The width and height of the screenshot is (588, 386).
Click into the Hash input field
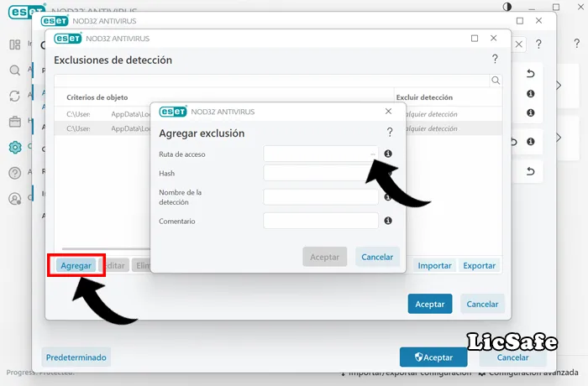coord(321,173)
